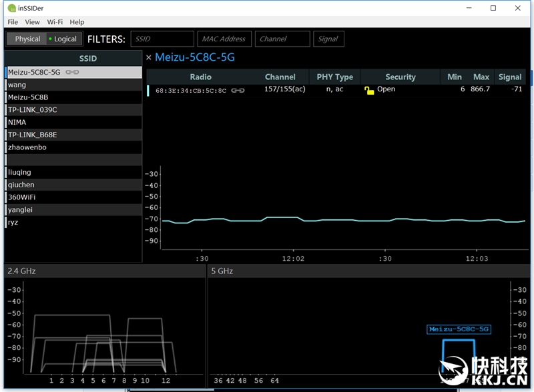Click the Meizu-5C8C-5G title heading

click(195, 57)
